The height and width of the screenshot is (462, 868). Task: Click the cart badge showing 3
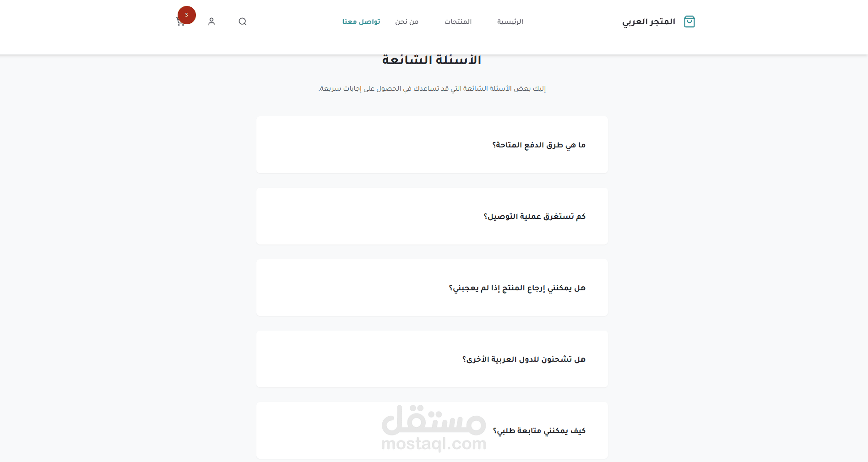click(187, 15)
